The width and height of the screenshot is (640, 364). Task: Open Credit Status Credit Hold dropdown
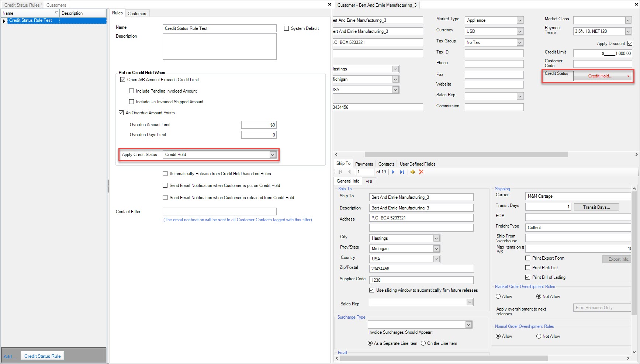pyautogui.click(x=628, y=76)
